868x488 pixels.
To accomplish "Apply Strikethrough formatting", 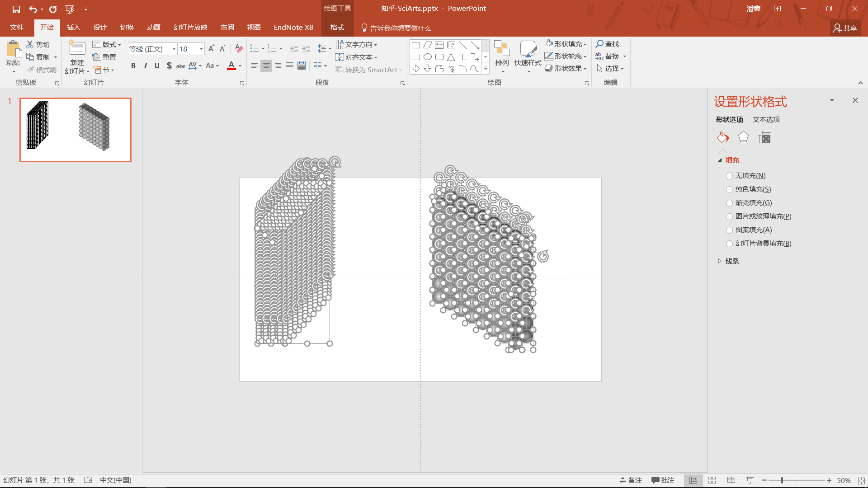I will [x=181, y=66].
